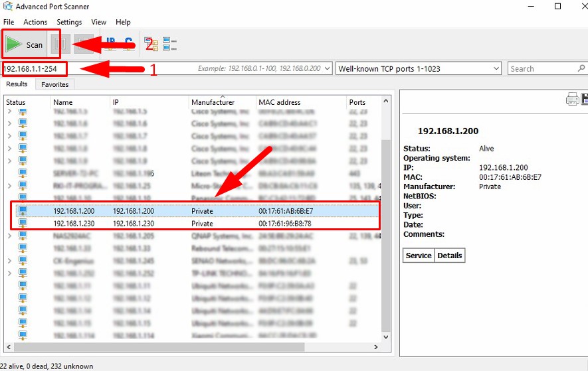Open the Service tab in details pane

coord(419,256)
